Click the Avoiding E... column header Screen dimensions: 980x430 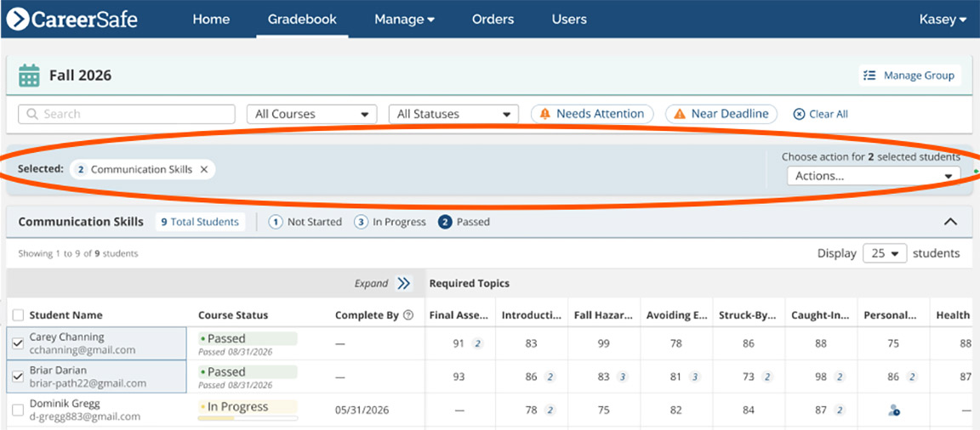click(676, 315)
